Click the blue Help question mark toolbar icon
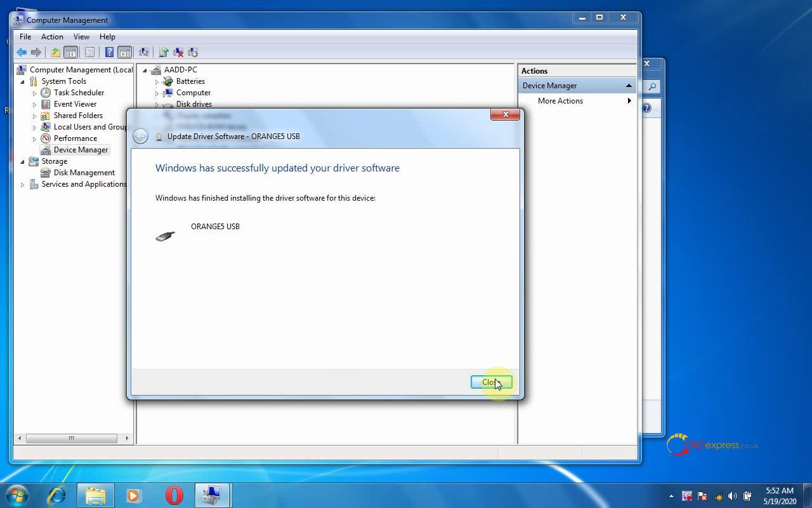Viewport: 812px width, 508px height. click(110, 52)
